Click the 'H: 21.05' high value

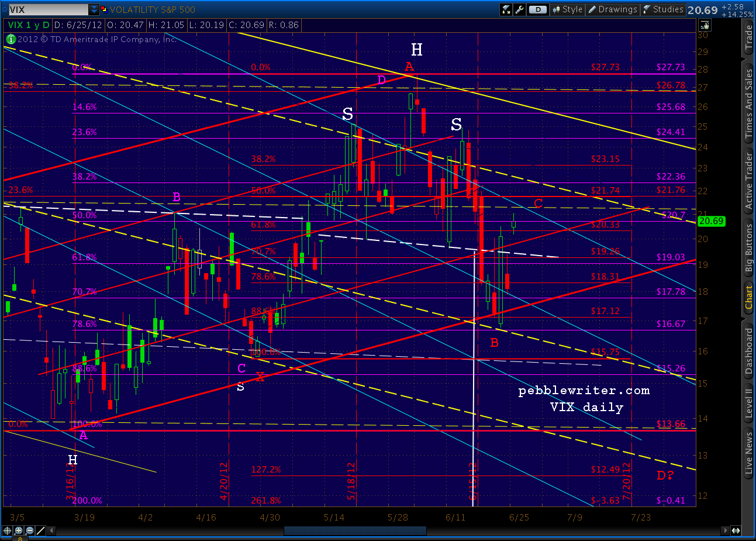click(x=167, y=25)
